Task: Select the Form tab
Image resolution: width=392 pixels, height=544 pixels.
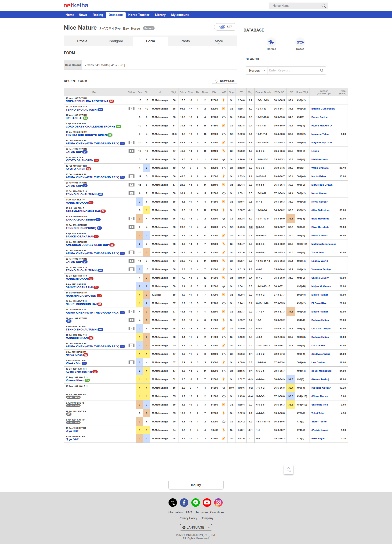Action: pos(150,41)
